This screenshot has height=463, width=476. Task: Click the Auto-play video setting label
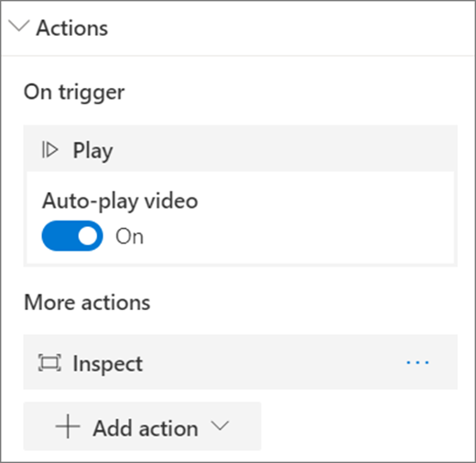(x=120, y=201)
